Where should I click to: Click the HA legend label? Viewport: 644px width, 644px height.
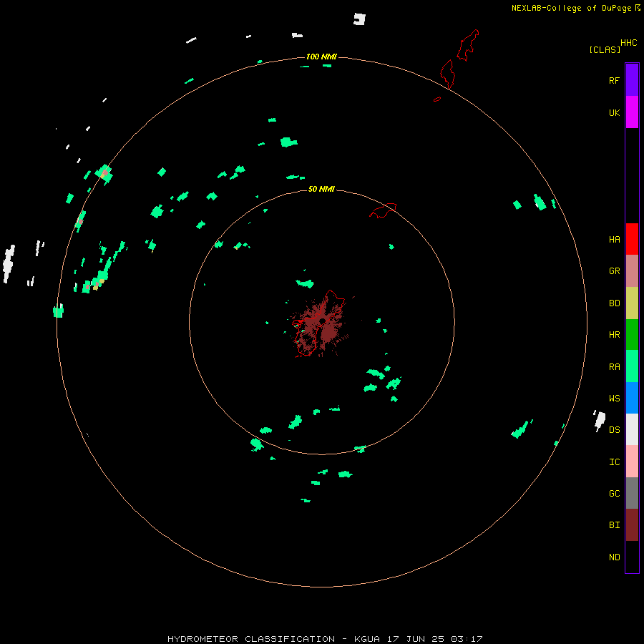tap(614, 239)
